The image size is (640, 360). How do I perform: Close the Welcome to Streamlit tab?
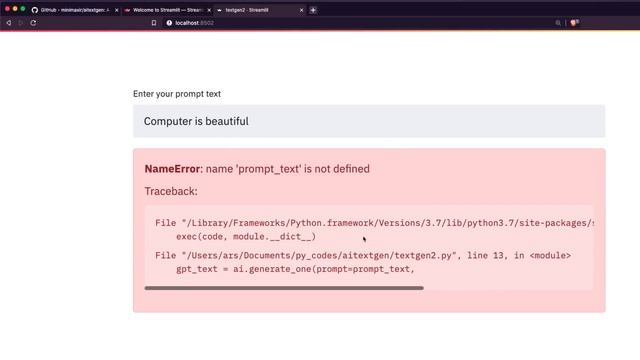click(x=209, y=10)
